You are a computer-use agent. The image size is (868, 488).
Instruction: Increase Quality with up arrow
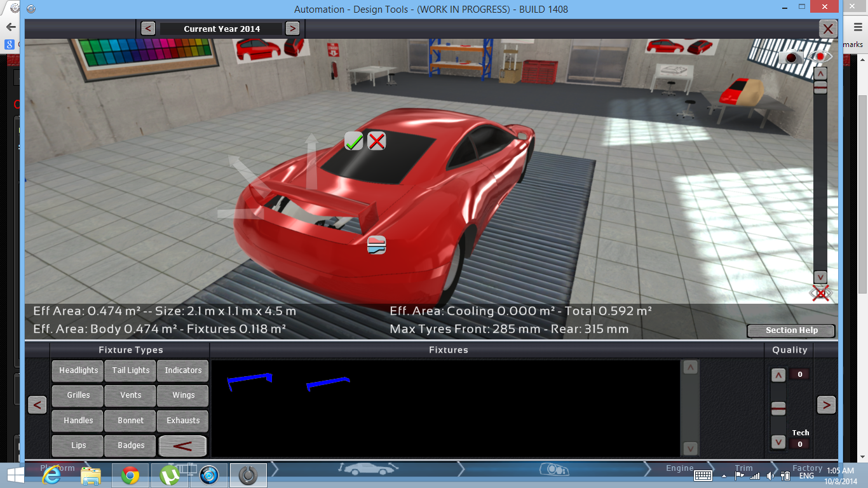click(x=778, y=375)
